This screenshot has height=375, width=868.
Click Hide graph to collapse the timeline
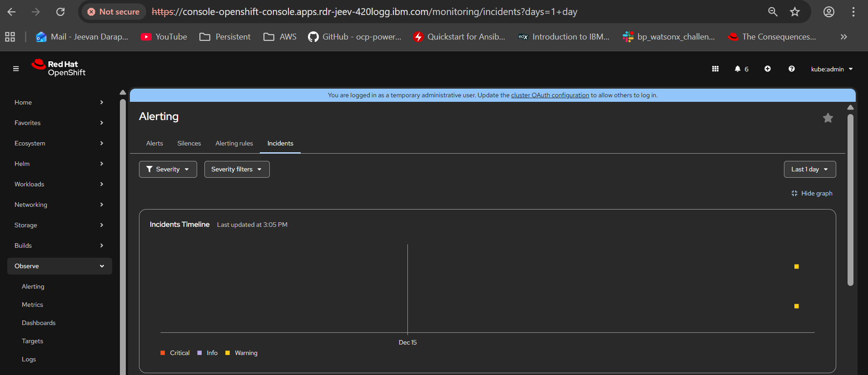coord(812,193)
